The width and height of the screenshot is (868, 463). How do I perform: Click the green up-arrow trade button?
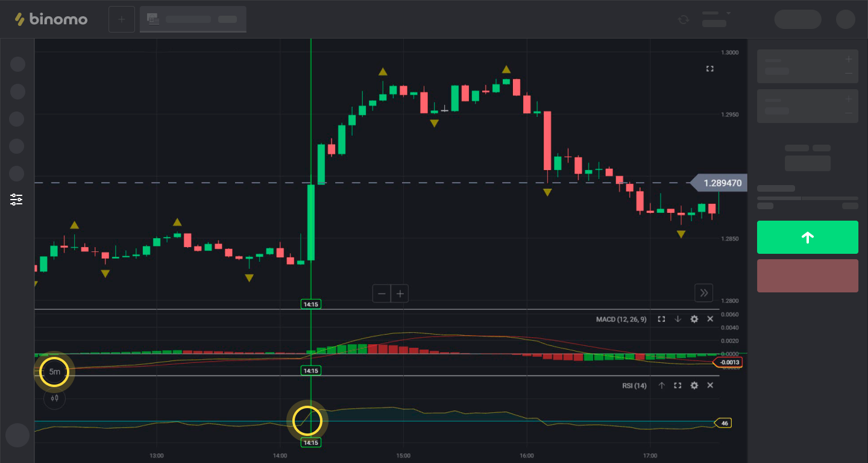pos(807,238)
